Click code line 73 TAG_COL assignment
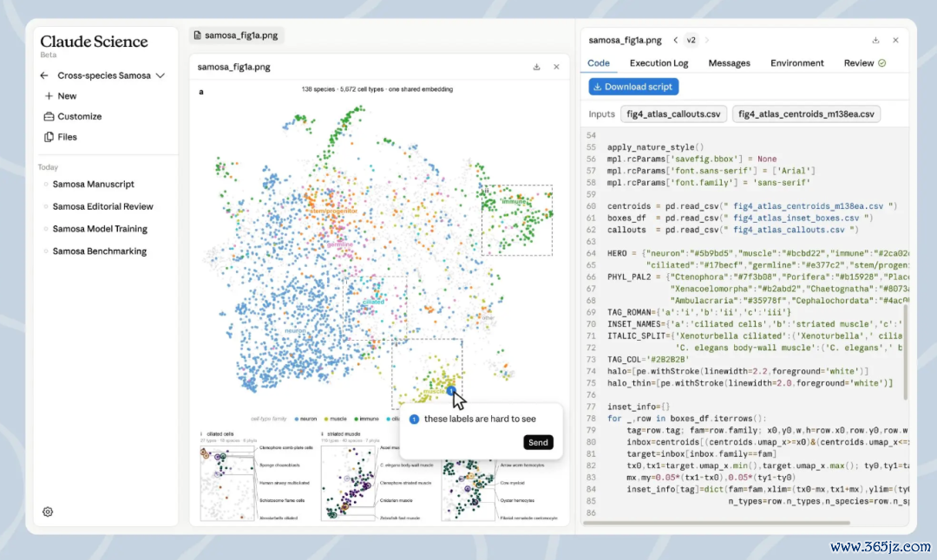937x560 pixels. 648,360
